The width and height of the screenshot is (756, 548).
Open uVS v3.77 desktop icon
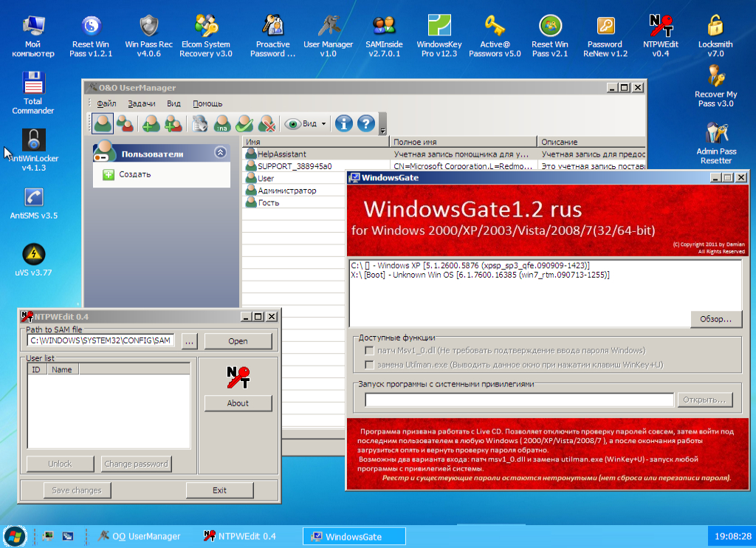(34, 259)
